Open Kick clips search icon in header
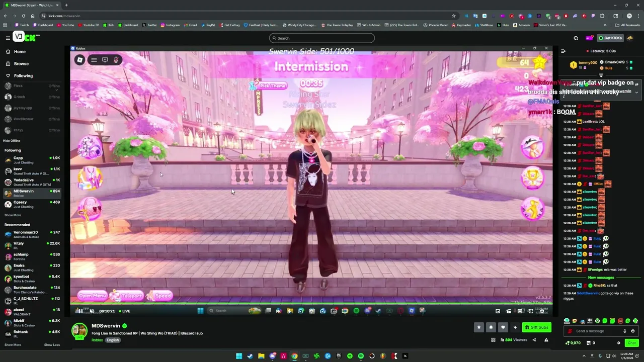 [576, 38]
